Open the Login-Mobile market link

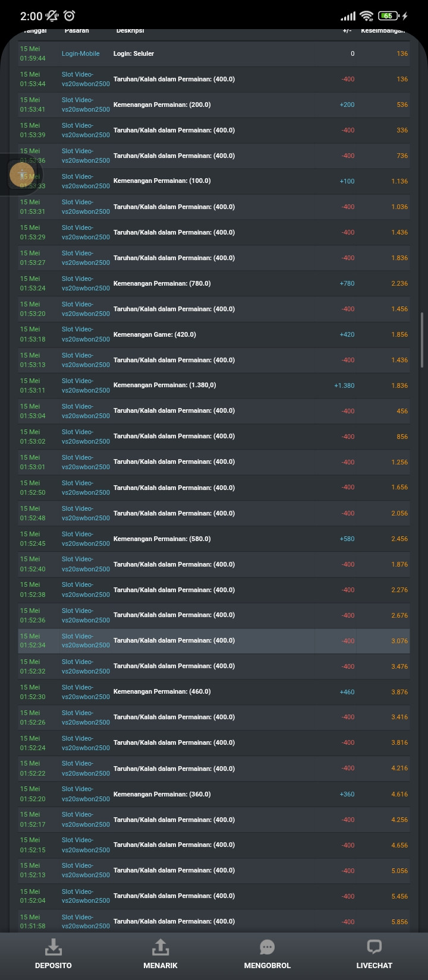click(x=81, y=53)
